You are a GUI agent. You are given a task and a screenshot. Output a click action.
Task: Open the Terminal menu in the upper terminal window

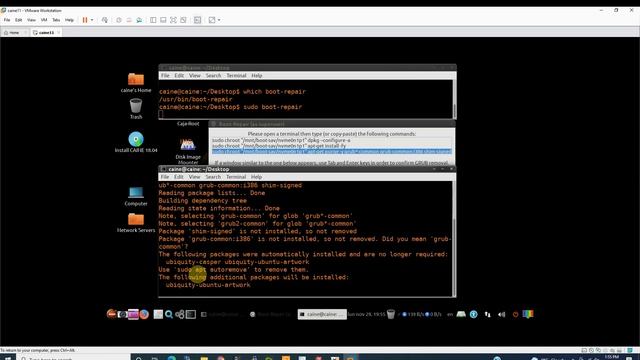point(236,76)
